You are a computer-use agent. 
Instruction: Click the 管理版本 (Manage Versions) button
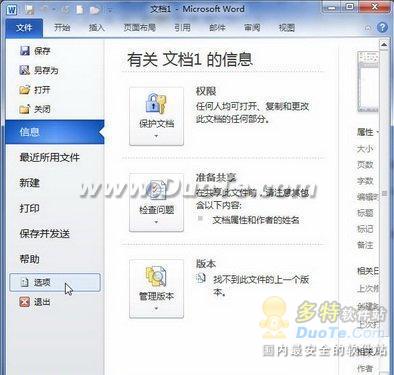[x=156, y=288]
